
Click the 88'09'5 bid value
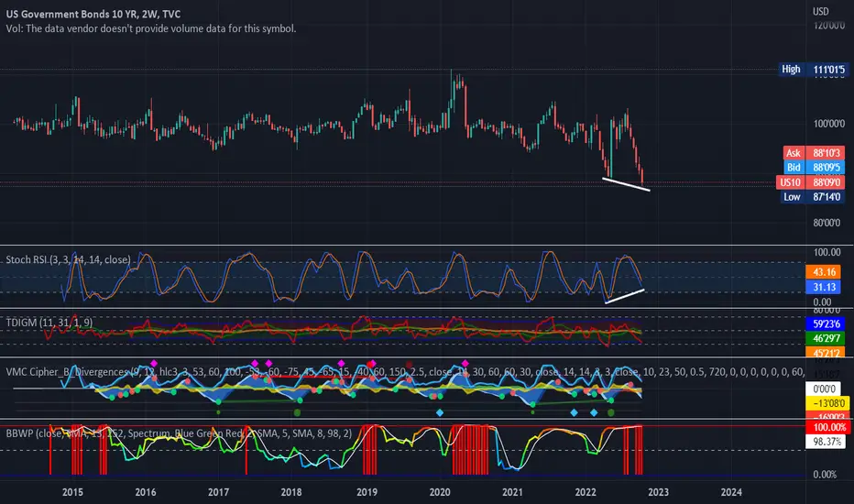[x=826, y=168]
